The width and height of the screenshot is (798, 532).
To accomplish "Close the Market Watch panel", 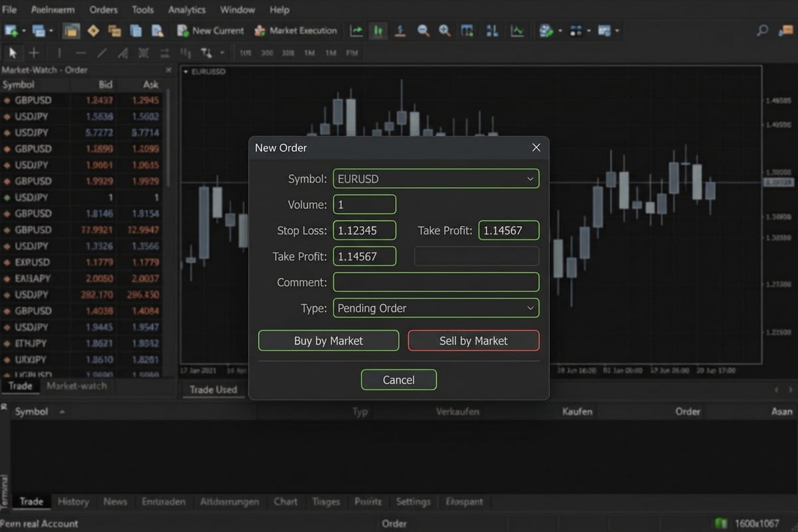I will click(x=168, y=70).
